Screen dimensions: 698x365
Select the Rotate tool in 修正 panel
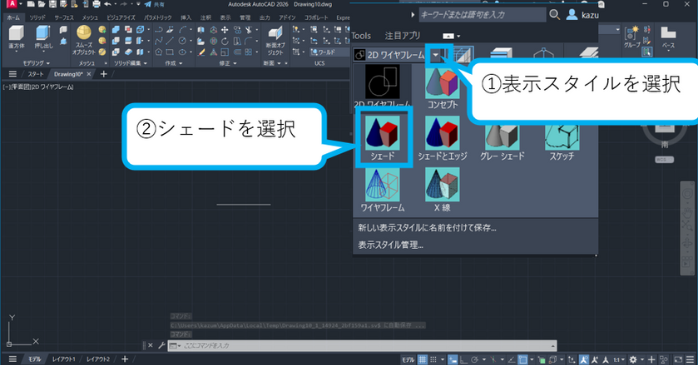click(225, 41)
